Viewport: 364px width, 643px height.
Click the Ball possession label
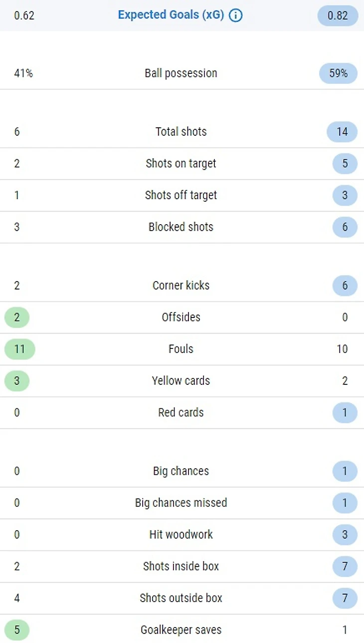click(x=181, y=73)
